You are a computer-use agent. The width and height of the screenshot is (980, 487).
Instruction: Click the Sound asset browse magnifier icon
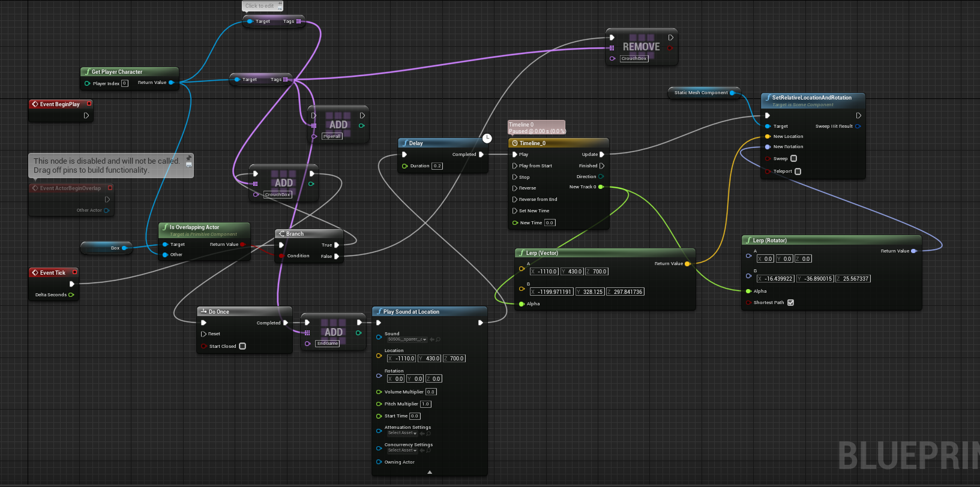point(438,339)
